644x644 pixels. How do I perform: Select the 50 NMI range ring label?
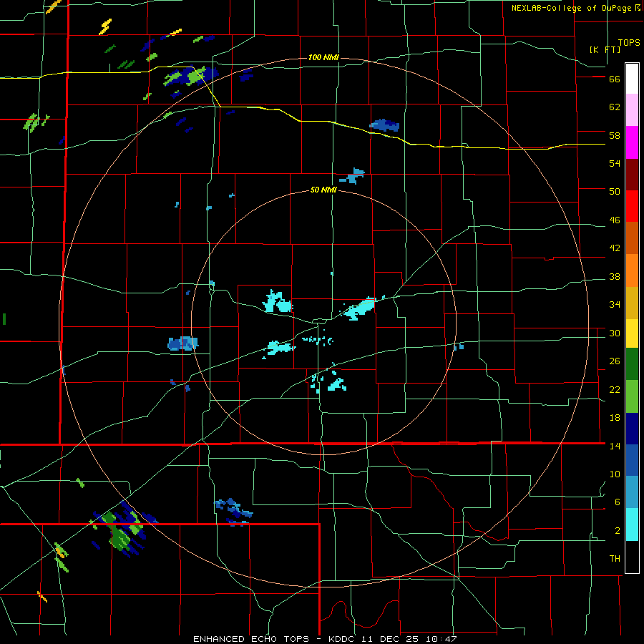pyautogui.click(x=323, y=190)
